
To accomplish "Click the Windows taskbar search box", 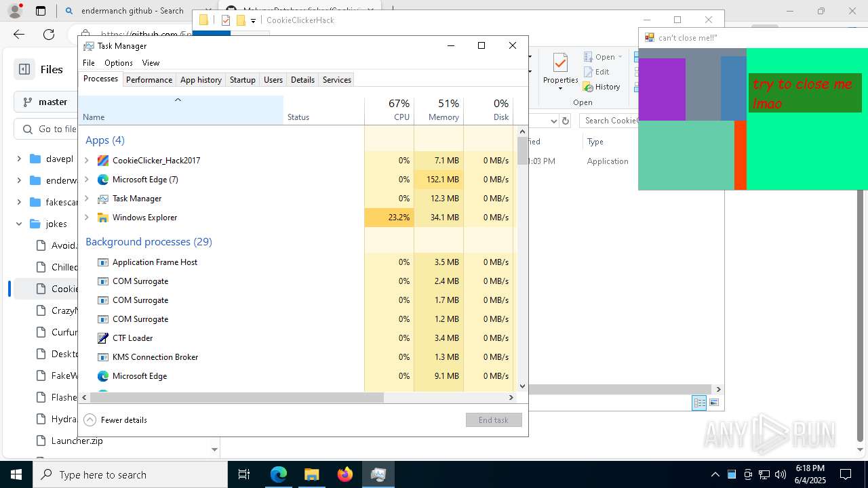I will 130,474.
